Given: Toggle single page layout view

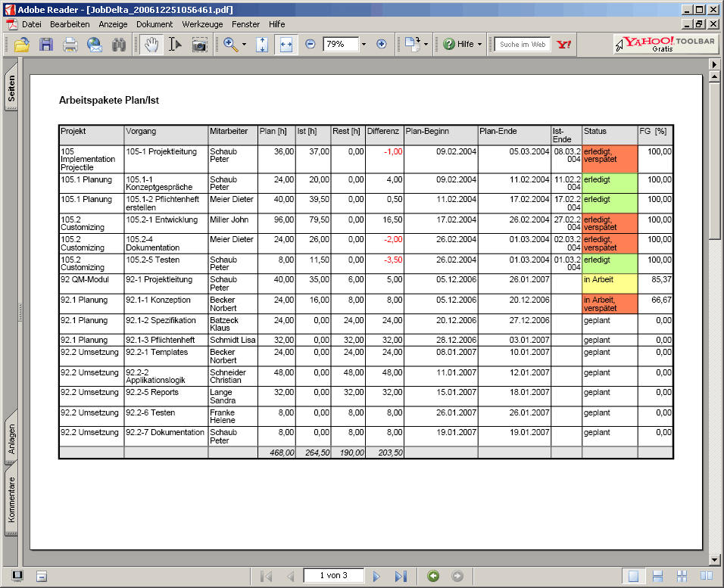Looking at the screenshot, I should pos(633,577).
